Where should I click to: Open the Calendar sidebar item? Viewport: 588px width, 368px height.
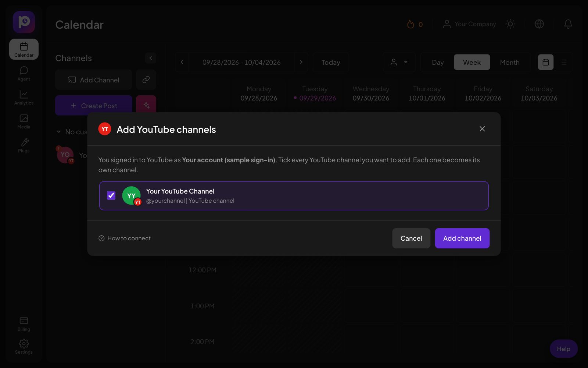point(24,49)
